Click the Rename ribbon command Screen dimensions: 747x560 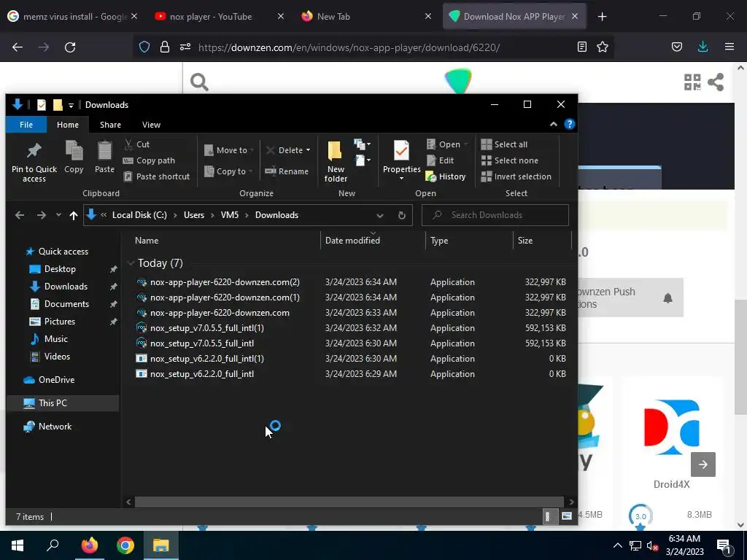pyautogui.click(x=287, y=171)
